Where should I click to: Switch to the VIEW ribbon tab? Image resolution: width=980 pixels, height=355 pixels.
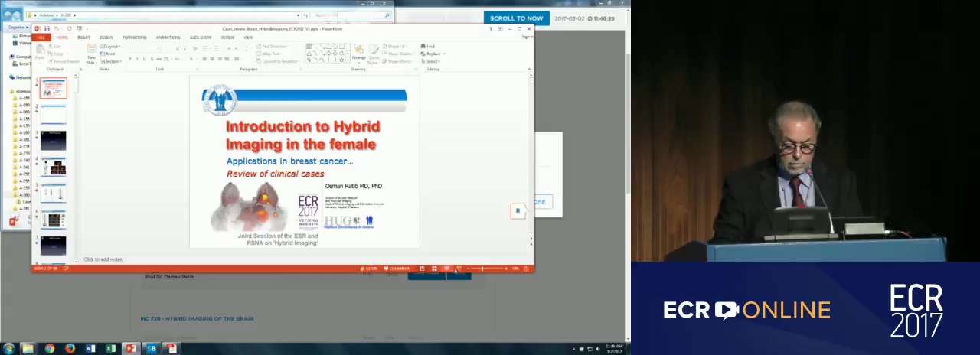[x=248, y=37]
